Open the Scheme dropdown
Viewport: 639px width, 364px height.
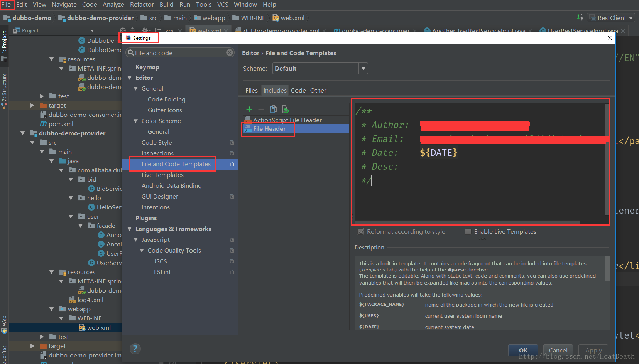362,68
